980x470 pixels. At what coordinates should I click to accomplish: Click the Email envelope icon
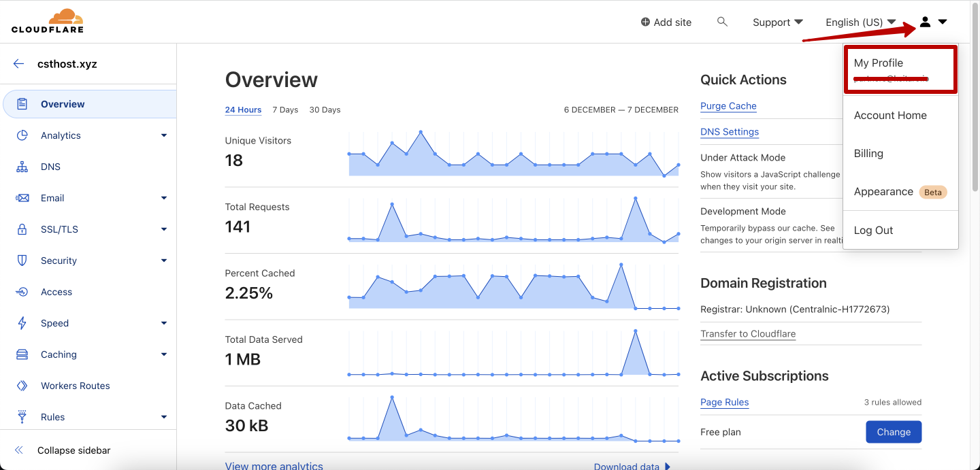[22, 198]
